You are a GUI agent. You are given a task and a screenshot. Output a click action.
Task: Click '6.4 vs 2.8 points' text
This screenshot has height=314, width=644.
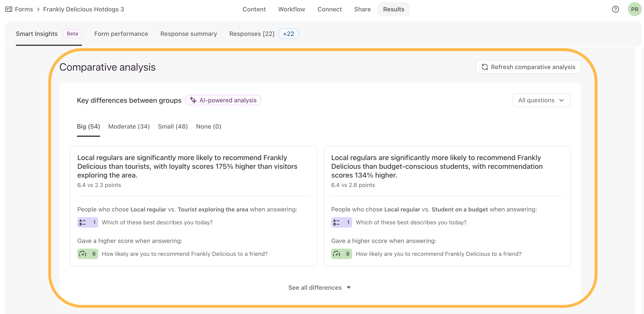pyautogui.click(x=353, y=185)
